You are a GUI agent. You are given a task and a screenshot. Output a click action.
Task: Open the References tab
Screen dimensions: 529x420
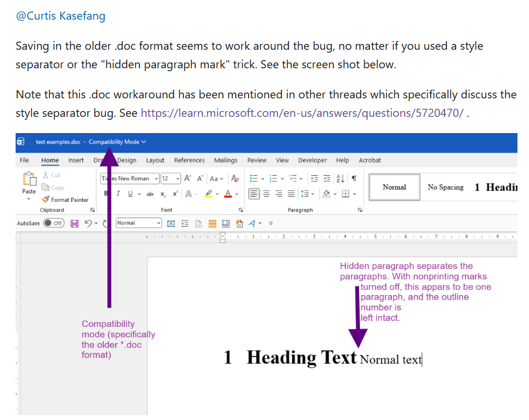189,160
